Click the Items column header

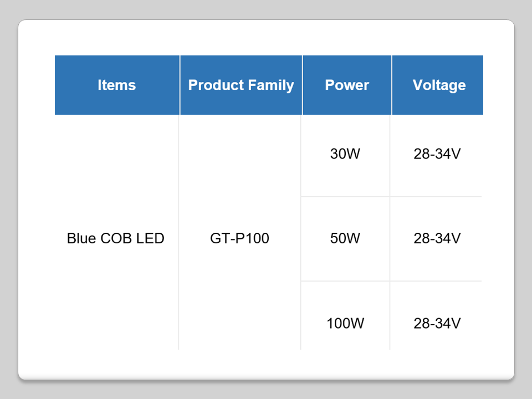tap(117, 85)
